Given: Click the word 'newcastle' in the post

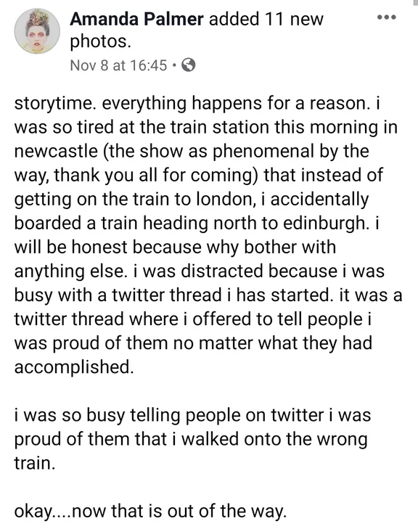Looking at the screenshot, I should [56, 151].
